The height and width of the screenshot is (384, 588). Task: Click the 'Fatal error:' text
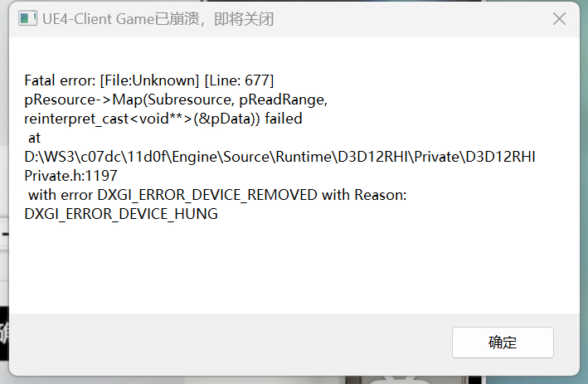click(60, 80)
